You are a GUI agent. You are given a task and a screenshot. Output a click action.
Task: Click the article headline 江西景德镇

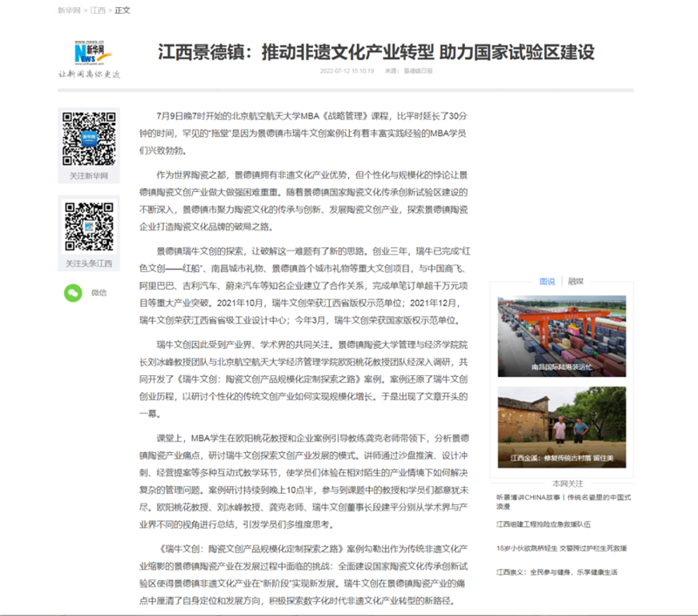coord(376,52)
